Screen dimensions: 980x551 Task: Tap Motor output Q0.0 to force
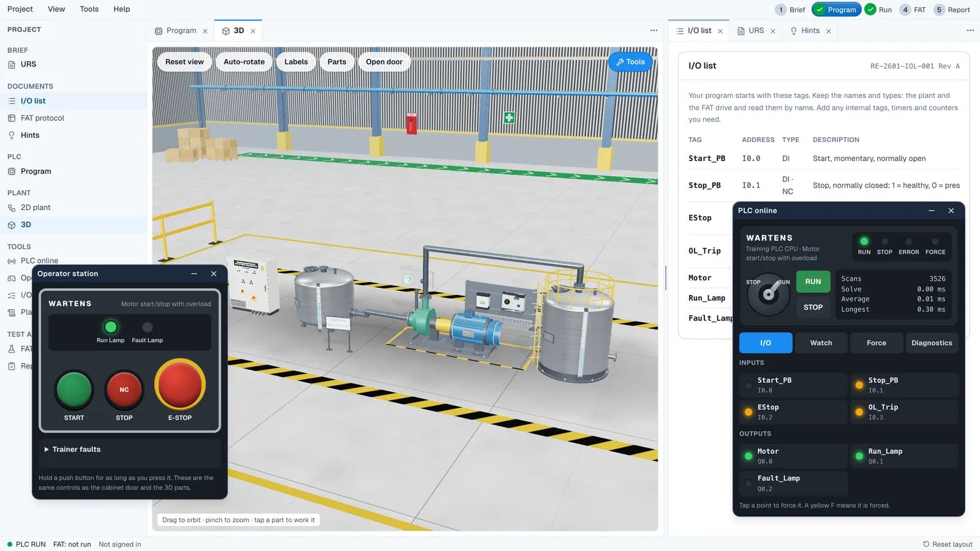pyautogui.click(x=793, y=456)
